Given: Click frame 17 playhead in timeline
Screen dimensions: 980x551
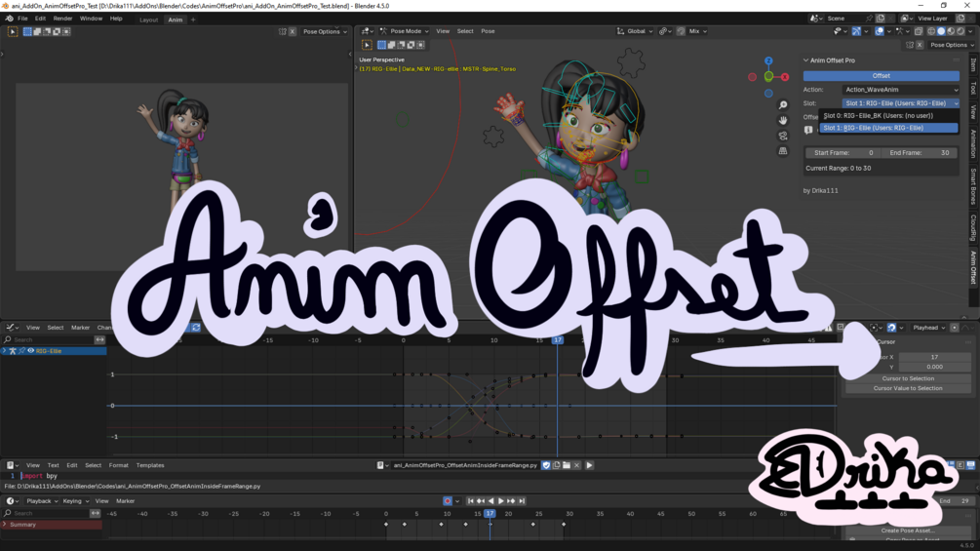Looking at the screenshot, I should point(490,514).
